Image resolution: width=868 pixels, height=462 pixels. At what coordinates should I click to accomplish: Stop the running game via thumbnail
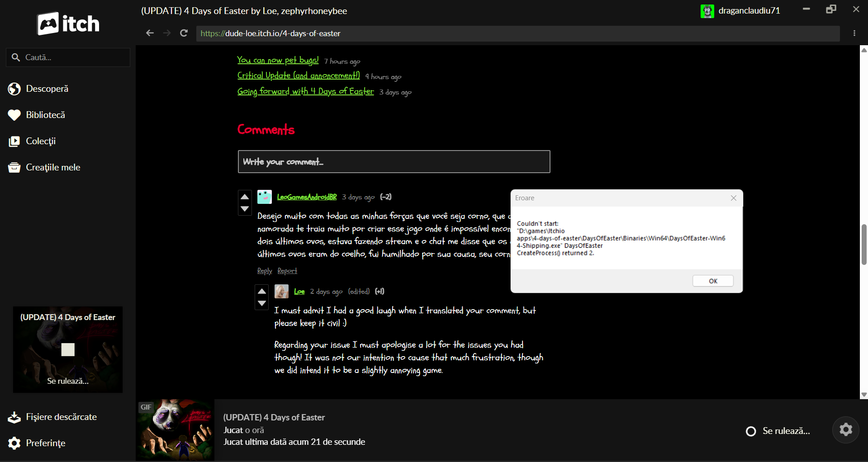(x=68, y=349)
